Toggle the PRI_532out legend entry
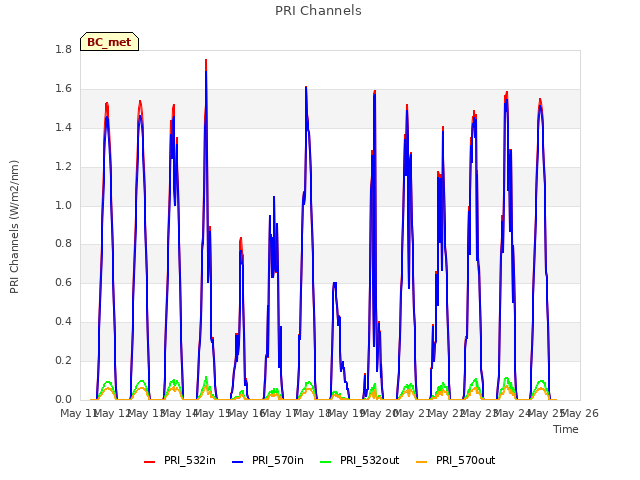Screen dimensions: 640x480 pos(360,460)
